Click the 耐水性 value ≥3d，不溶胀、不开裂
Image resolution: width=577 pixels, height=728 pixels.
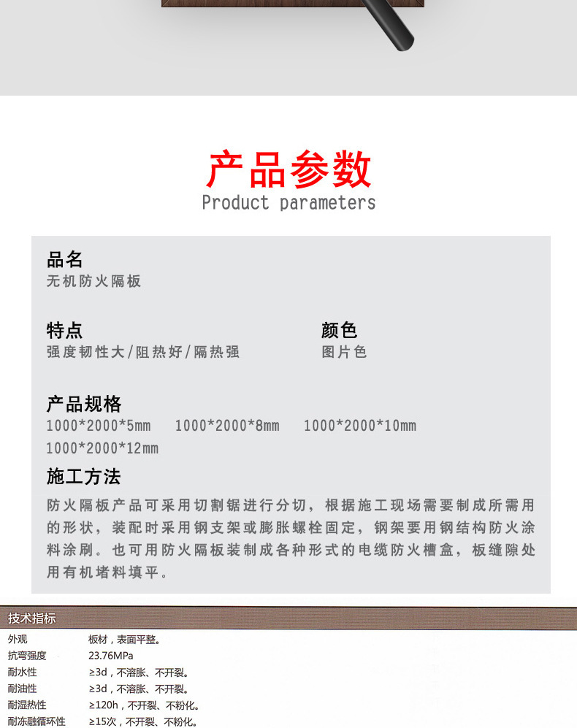click(139, 673)
